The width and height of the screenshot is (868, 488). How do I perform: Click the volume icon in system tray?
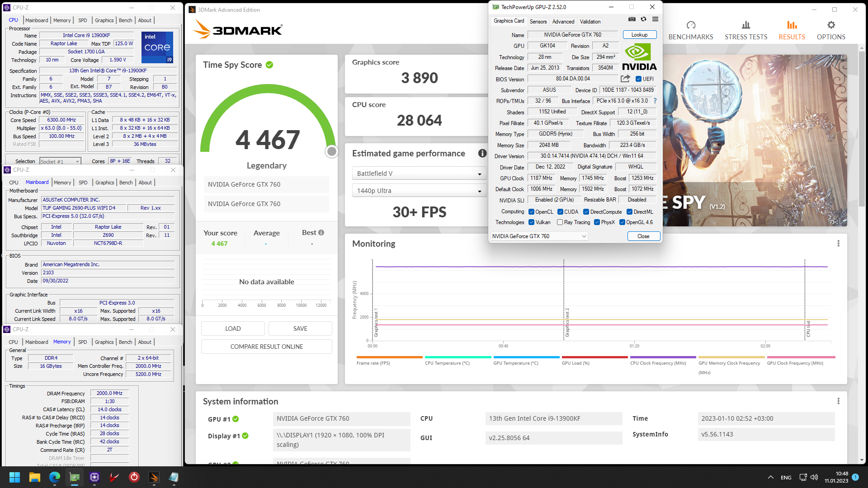tap(814, 477)
